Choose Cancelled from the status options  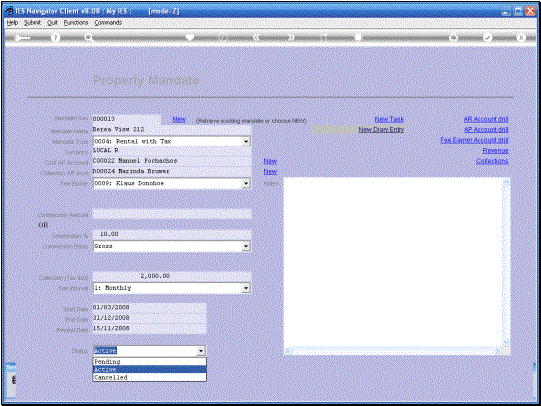click(x=150, y=377)
